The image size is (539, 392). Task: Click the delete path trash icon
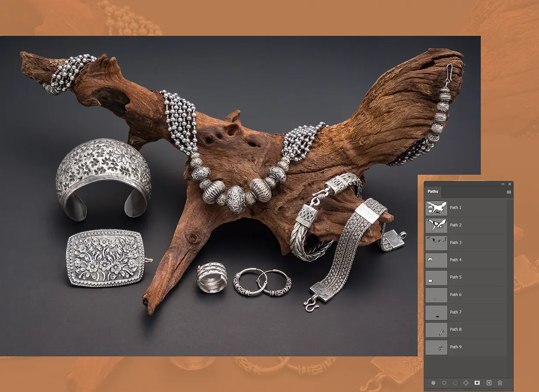click(500, 383)
